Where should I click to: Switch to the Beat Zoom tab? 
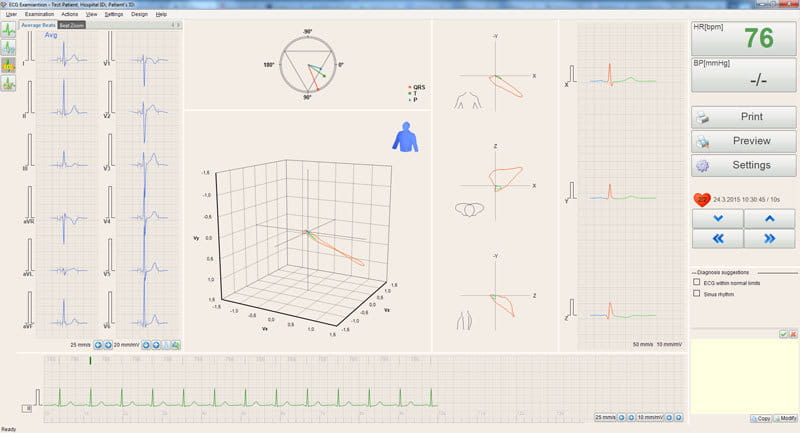click(71, 25)
